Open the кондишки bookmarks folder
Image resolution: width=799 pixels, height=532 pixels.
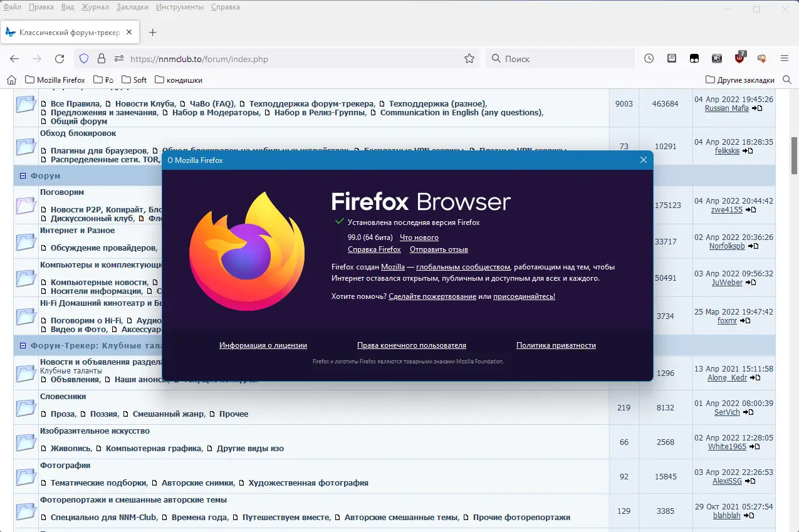(x=179, y=80)
